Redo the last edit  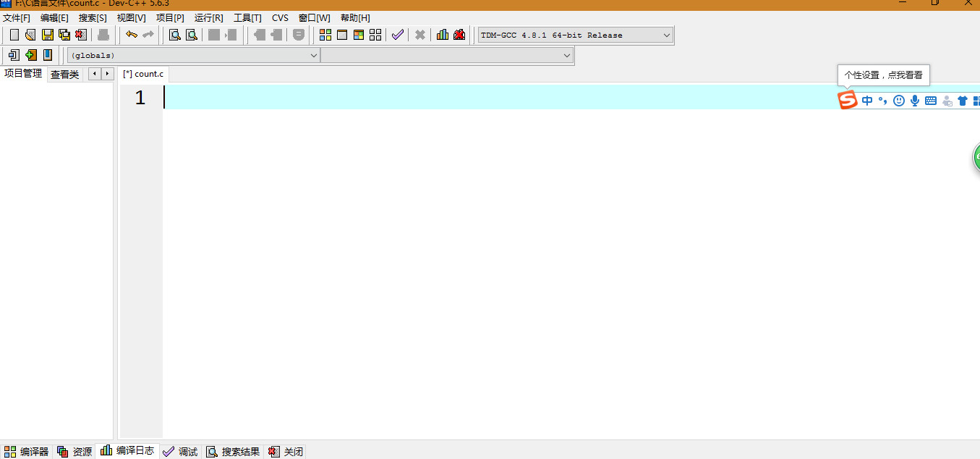148,35
